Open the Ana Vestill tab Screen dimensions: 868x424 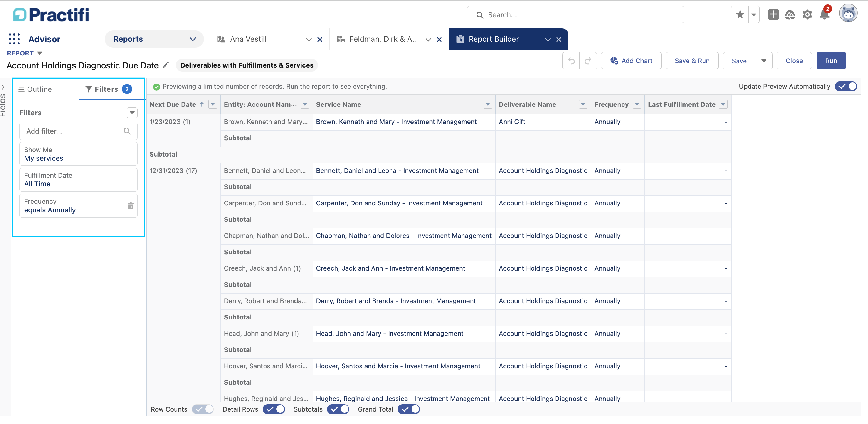pos(248,39)
